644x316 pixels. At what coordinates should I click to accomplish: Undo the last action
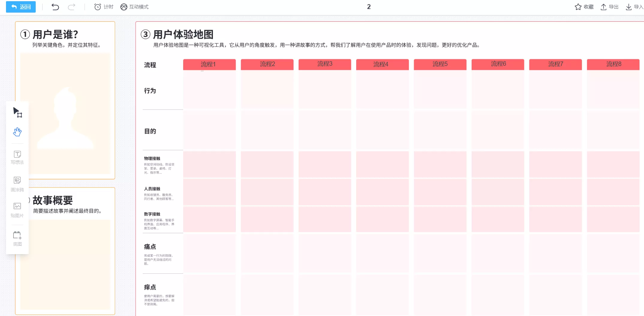(x=55, y=7)
